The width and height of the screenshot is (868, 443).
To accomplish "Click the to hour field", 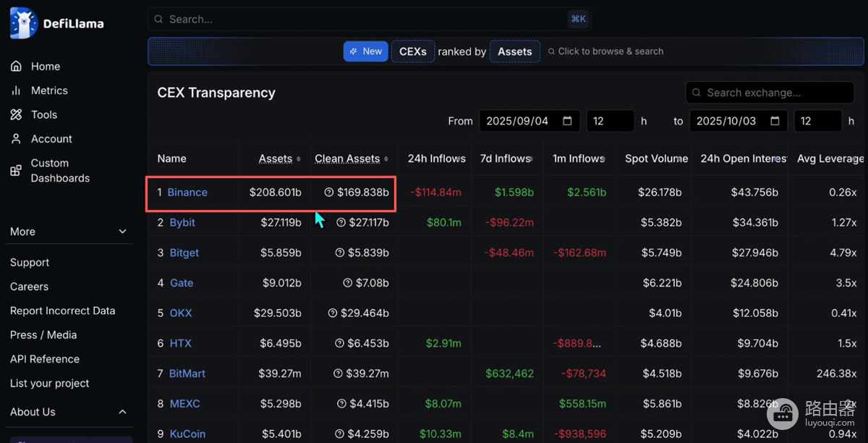I will pyautogui.click(x=818, y=121).
